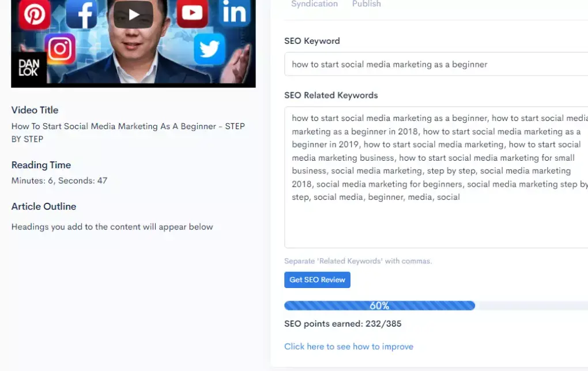Click the 'Minutes: 6, Seconds: 47' value
The height and width of the screenshot is (371, 588).
coord(59,181)
